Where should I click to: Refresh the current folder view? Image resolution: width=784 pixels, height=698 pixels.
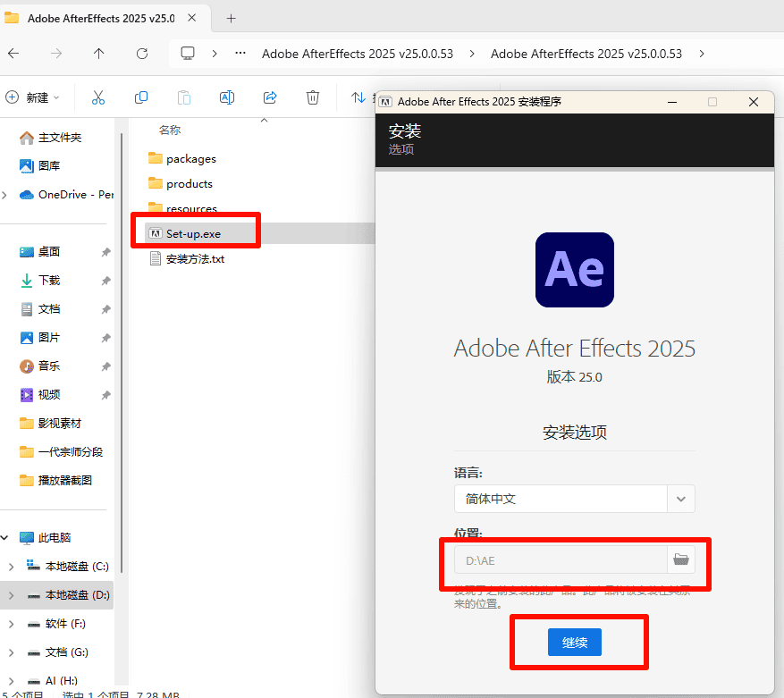click(x=142, y=54)
